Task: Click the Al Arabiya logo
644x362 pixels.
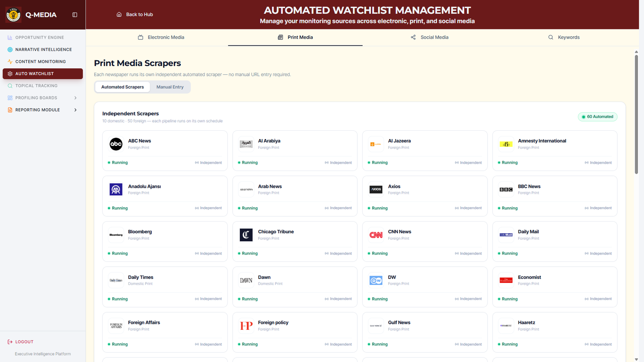Action: tap(246, 144)
